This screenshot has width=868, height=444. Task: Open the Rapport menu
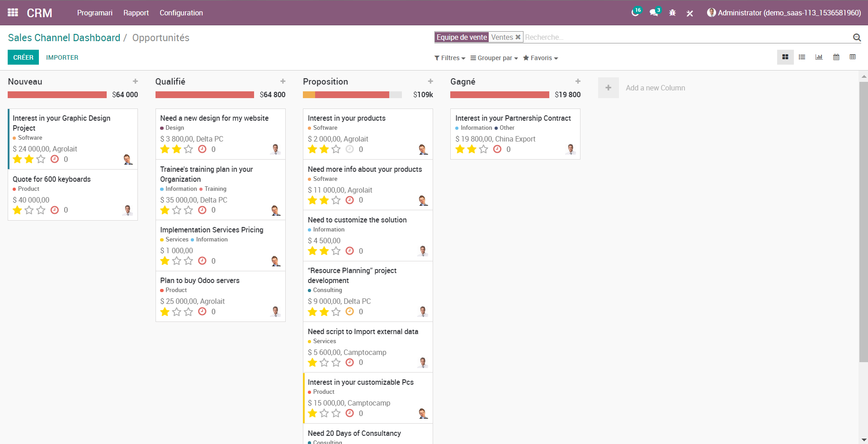click(136, 13)
